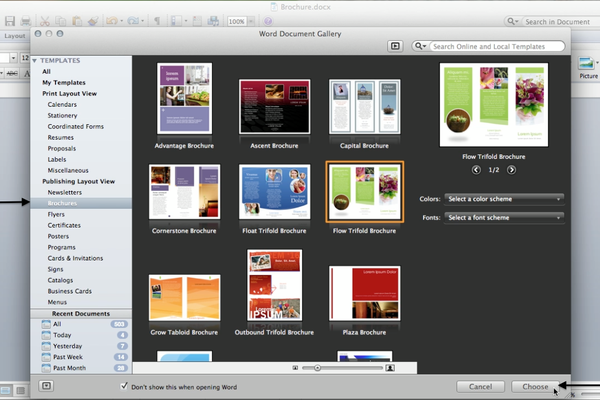The width and height of the screenshot is (600, 400).
Task: Select Calendars category
Action: pos(62,104)
